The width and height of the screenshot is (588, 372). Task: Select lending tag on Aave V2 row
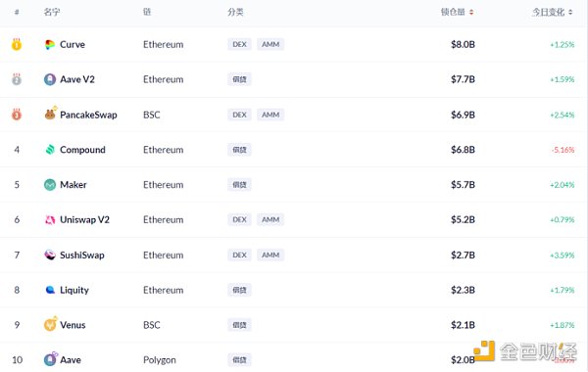click(239, 79)
